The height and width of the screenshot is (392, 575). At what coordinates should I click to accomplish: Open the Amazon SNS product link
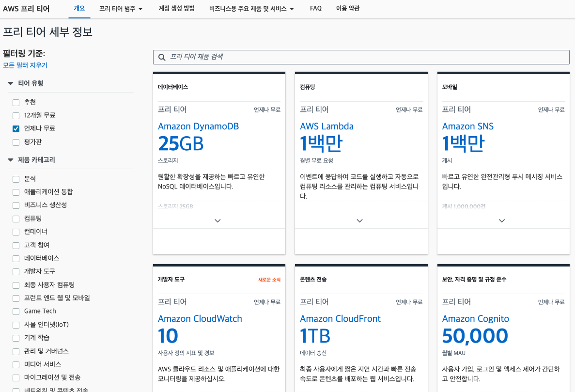(468, 126)
